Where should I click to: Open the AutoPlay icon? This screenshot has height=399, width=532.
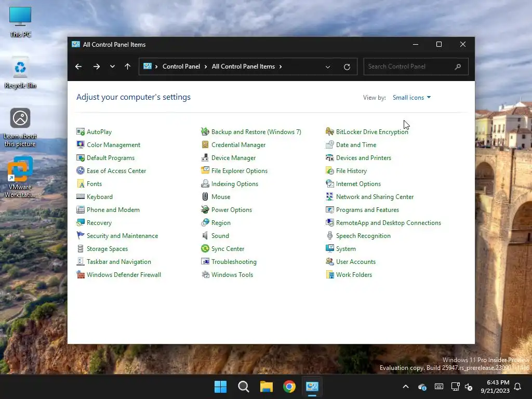81,131
